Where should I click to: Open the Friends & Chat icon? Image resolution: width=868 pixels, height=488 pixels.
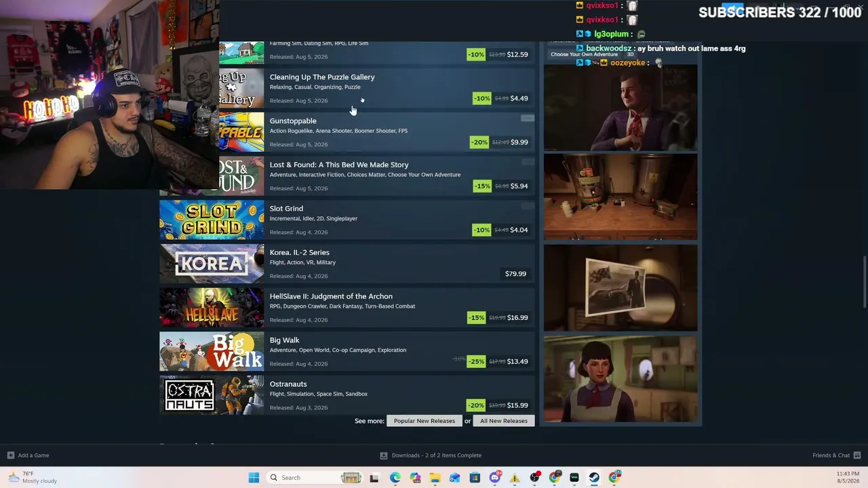[x=857, y=455]
